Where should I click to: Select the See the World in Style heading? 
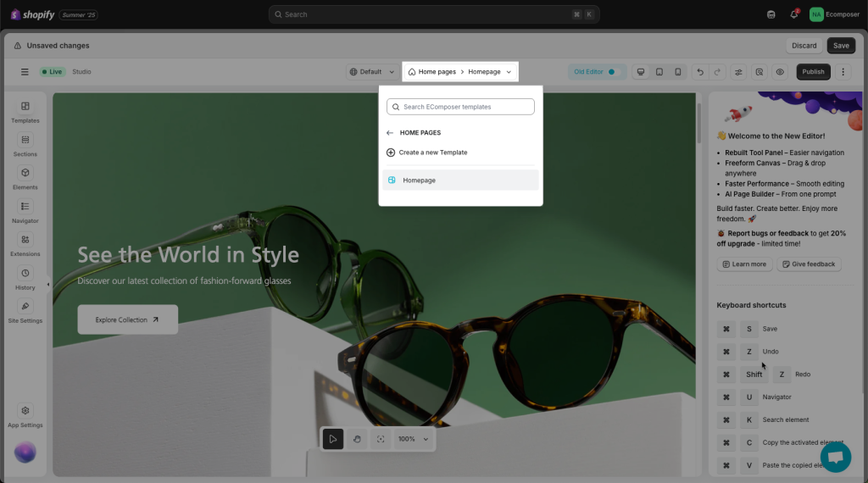pyautogui.click(x=188, y=254)
